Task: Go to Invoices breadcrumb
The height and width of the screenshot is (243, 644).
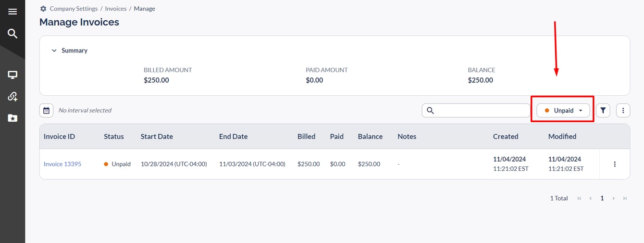Action: tap(116, 9)
